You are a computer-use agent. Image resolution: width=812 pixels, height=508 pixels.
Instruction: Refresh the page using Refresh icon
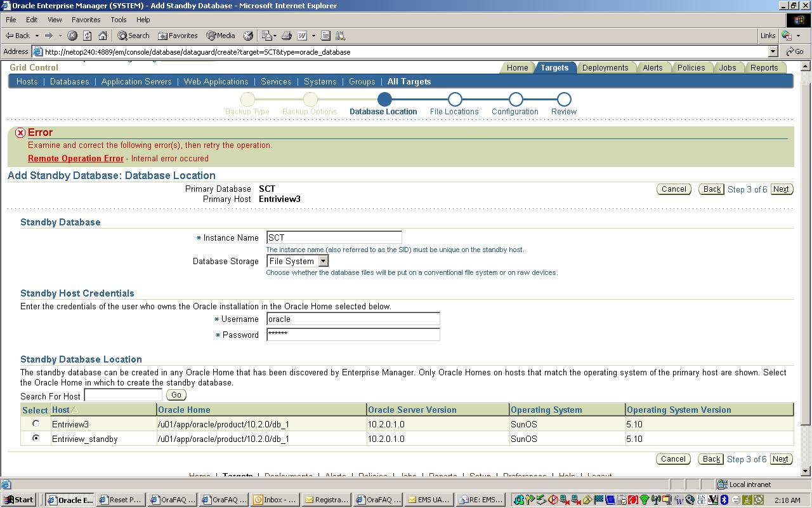click(88, 36)
